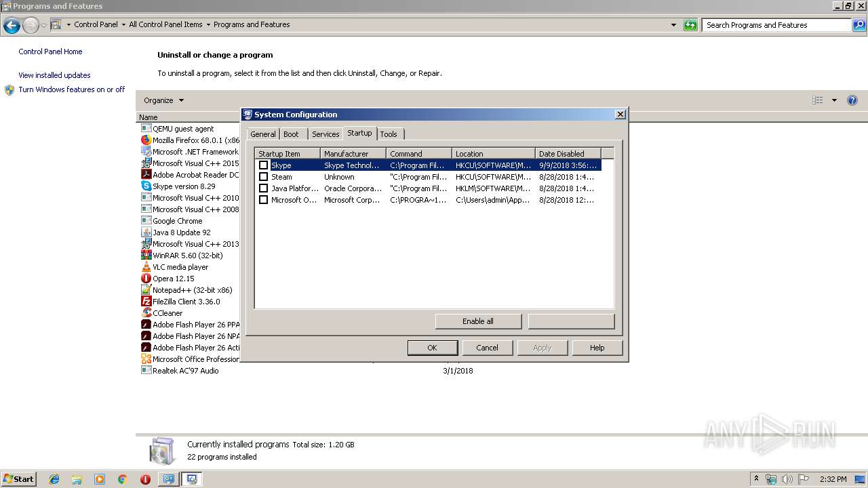Click the Enable all button
The height and width of the screenshot is (488, 868).
coord(478,321)
